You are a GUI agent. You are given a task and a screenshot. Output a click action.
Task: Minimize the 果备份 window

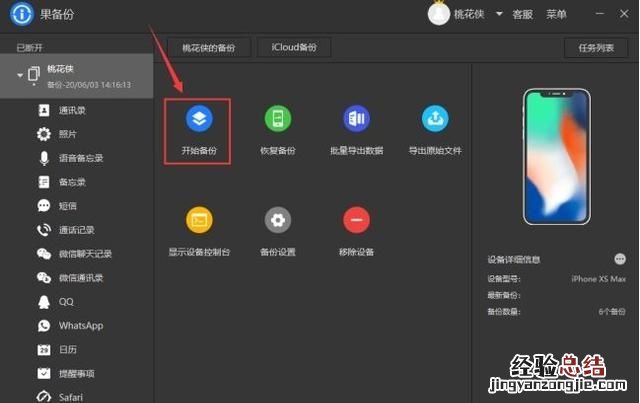600,14
